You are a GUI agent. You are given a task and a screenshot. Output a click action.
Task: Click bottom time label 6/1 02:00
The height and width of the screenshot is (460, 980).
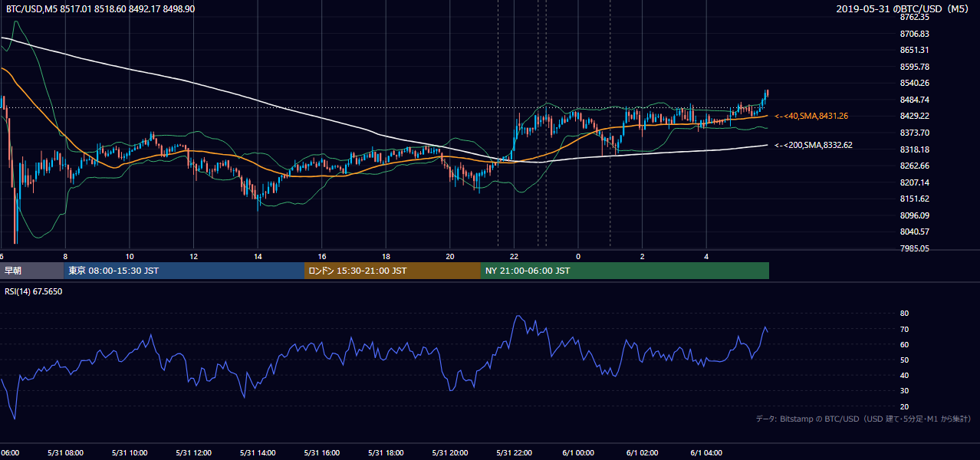(642, 453)
